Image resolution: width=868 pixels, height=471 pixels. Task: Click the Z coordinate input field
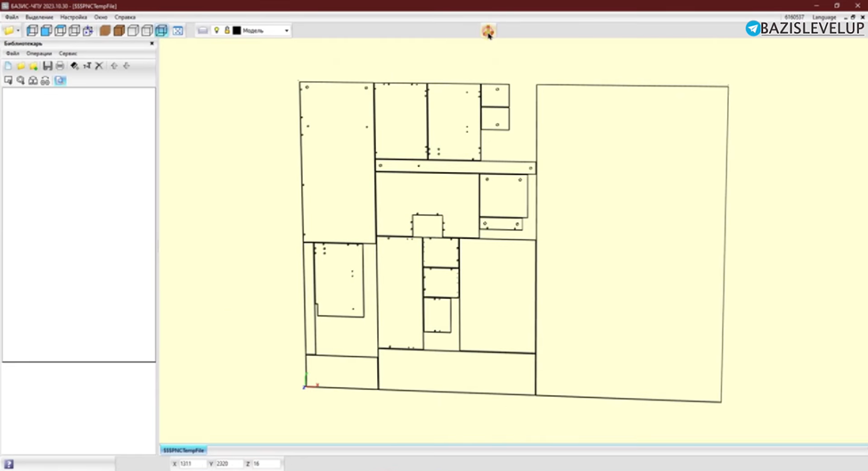266,463
